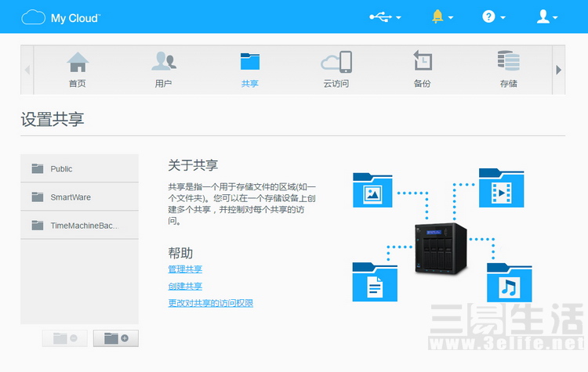Click the 设置共享 page title
The width and height of the screenshot is (588, 372).
52,120
